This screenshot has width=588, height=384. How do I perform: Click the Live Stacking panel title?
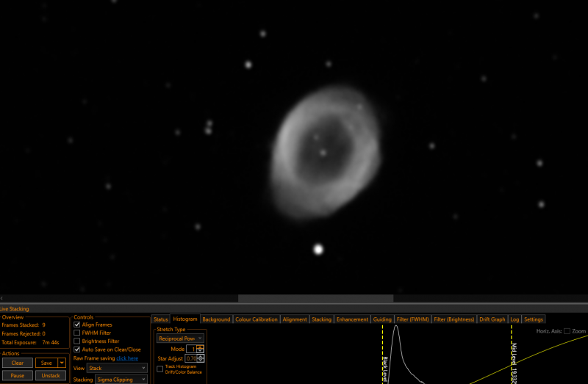14,308
